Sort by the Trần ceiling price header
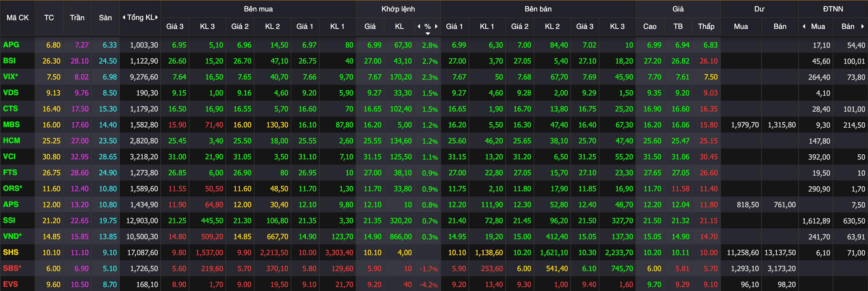 pyautogui.click(x=77, y=17)
